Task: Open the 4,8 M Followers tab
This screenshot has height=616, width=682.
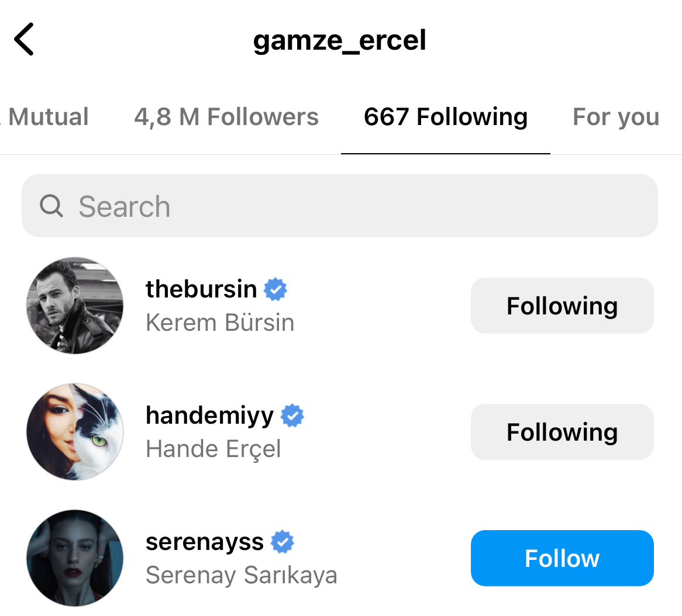Action: point(226,117)
